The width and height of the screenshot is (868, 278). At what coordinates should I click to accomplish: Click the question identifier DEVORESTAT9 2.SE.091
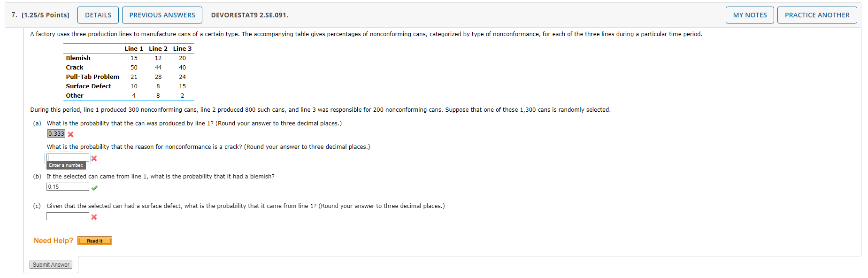pos(249,15)
